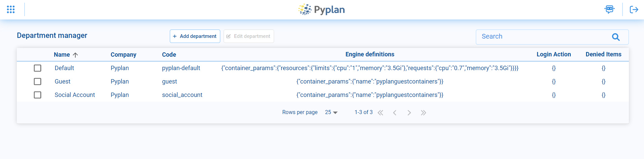Click the Pyplan logo in header
This screenshot has height=159, width=644.
pos(322,10)
